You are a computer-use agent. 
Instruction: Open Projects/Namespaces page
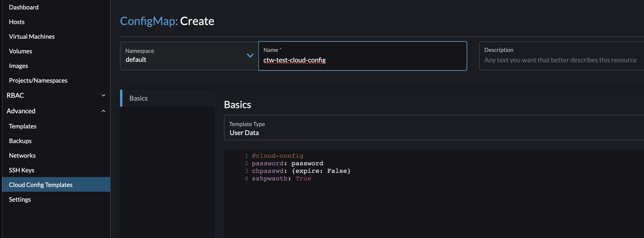(x=38, y=81)
